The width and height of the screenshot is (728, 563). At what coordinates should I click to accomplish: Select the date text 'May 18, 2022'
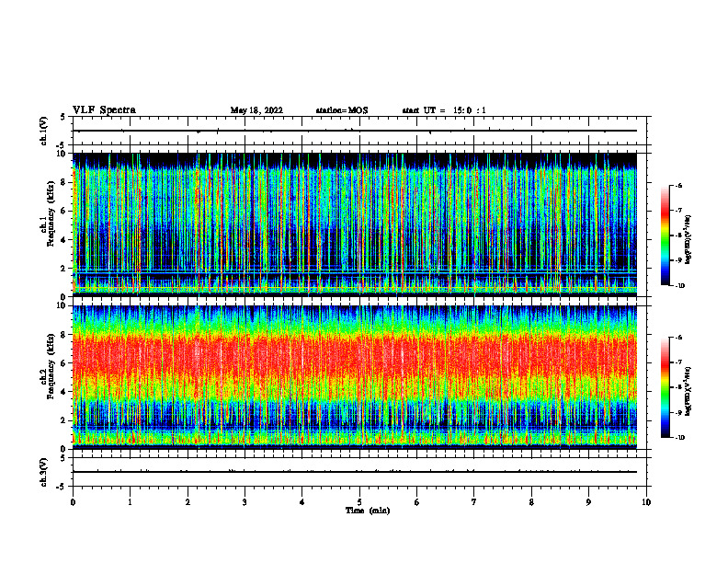point(256,110)
